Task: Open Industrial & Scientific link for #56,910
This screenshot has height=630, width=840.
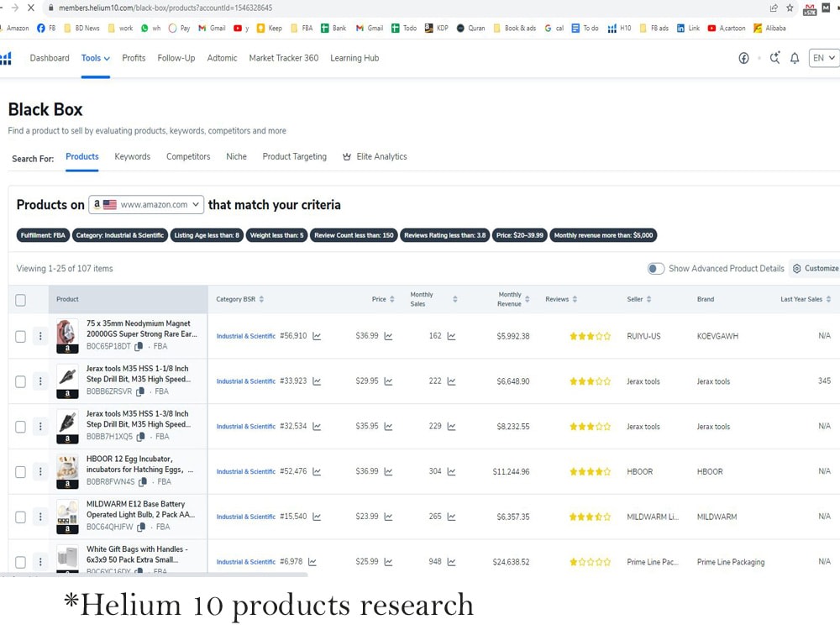Action: [246, 337]
